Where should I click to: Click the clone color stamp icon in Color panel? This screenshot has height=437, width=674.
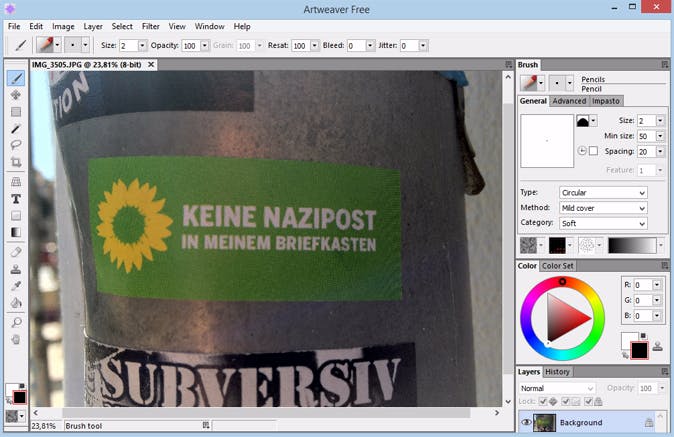pos(657,346)
